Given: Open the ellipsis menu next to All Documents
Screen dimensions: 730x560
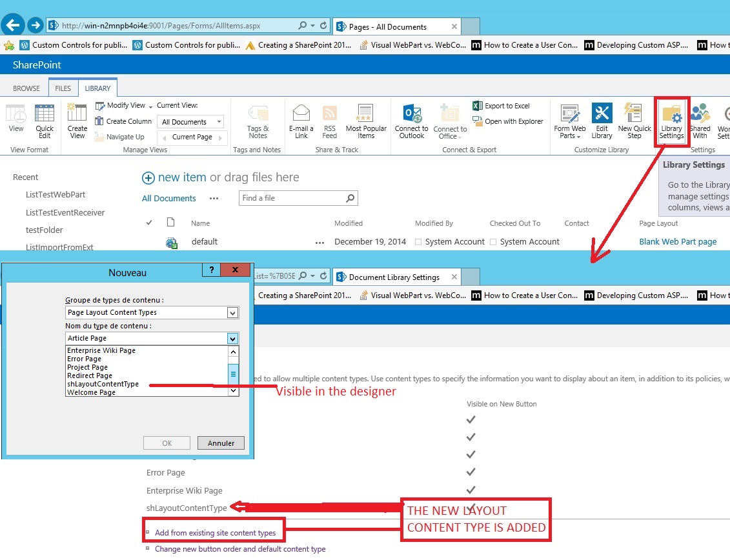Looking at the screenshot, I should point(214,198).
